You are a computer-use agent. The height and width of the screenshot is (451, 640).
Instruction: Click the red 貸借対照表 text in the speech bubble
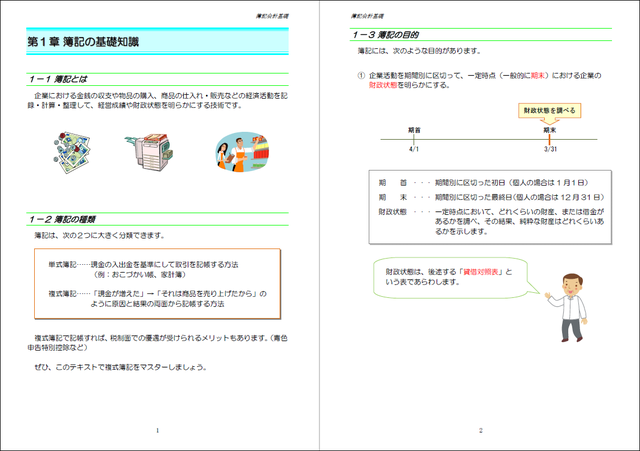point(481,272)
